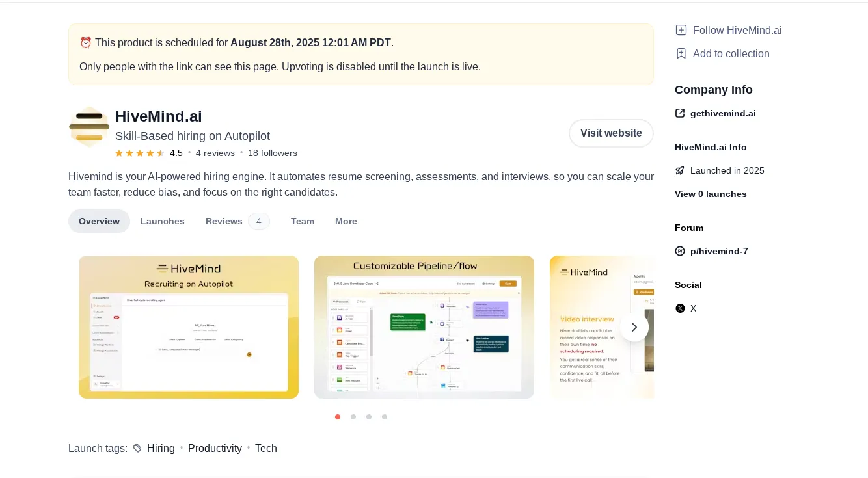Click the Follow HiveMind.ai plus icon

tap(681, 30)
